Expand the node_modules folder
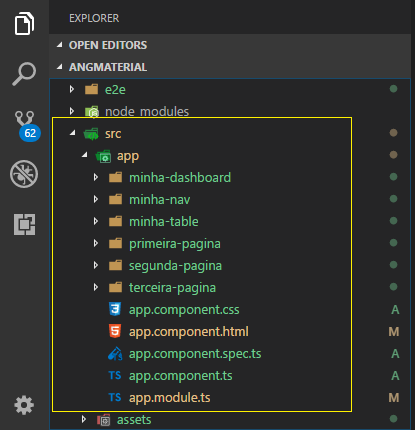Image resolution: width=416 pixels, height=430 pixels. (x=72, y=111)
